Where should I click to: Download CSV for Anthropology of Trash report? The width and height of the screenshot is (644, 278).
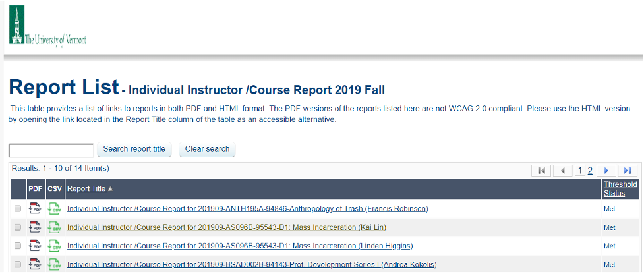[54, 209]
